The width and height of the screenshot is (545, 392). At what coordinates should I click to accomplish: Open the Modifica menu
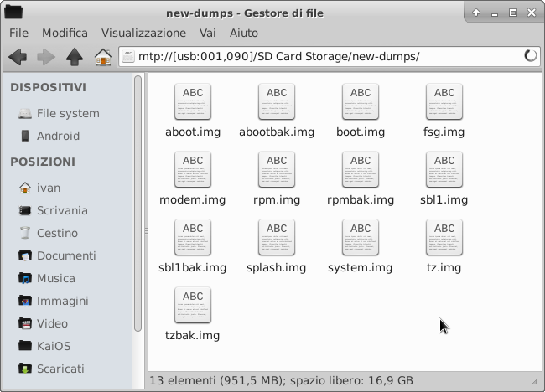[x=65, y=33]
